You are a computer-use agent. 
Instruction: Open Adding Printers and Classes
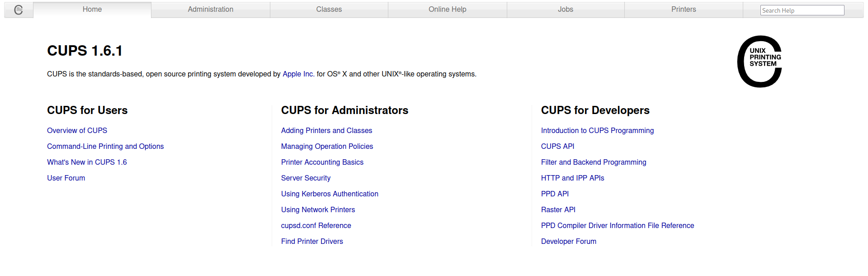pos(326,131)
